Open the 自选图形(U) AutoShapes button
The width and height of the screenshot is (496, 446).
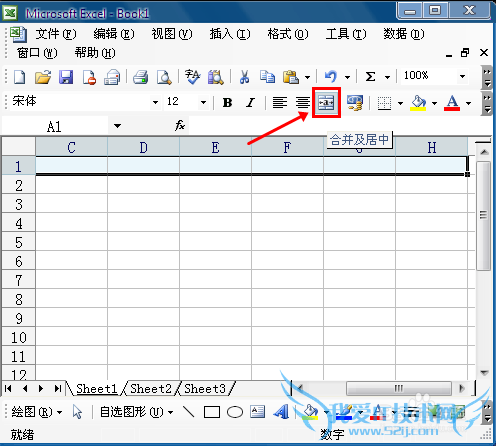click(136, 412)
